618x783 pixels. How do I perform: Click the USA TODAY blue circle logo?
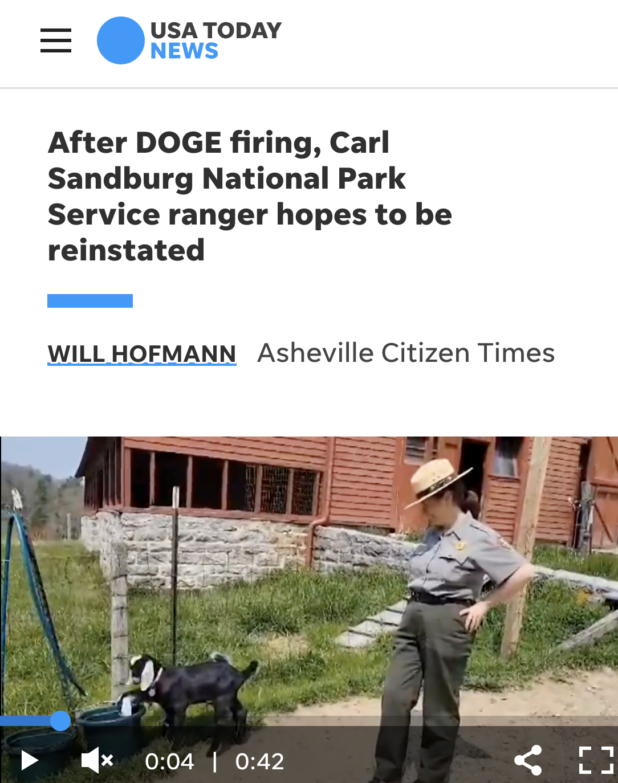click(x=120, y=40)
